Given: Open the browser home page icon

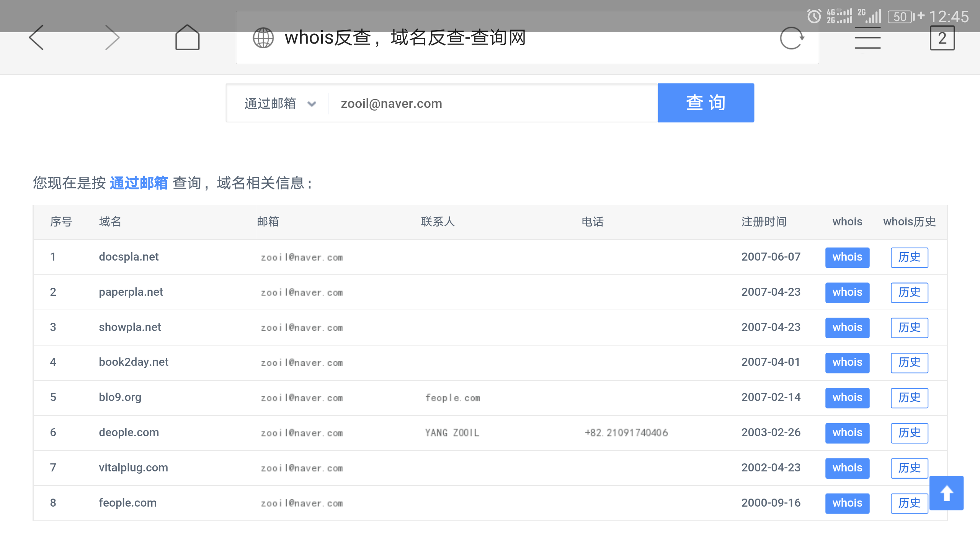Looking at the screenshot, I should [x=187, y=37].
